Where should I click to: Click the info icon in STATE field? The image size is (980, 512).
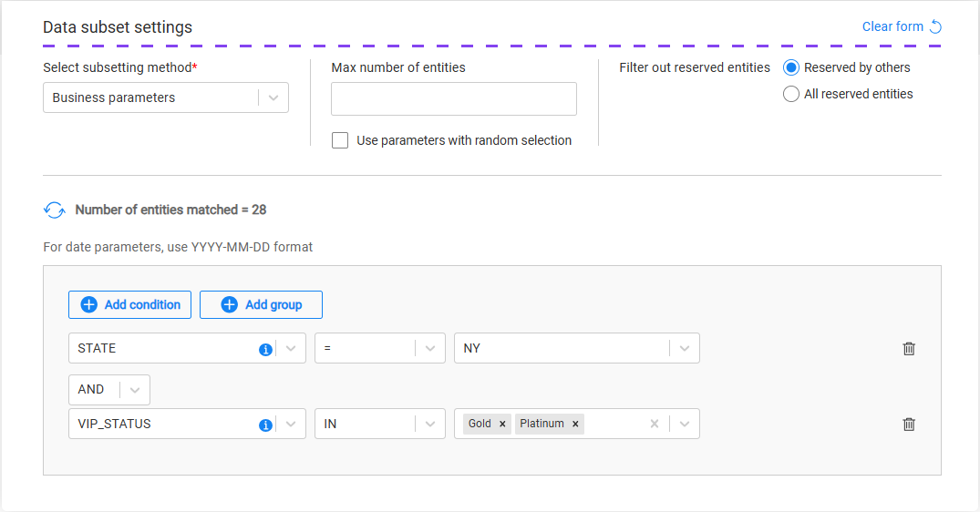click(x=265, y=349)
